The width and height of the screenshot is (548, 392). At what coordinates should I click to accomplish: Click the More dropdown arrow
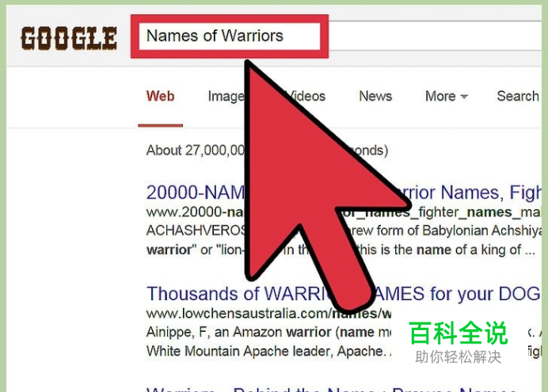[x=464, y=97]
